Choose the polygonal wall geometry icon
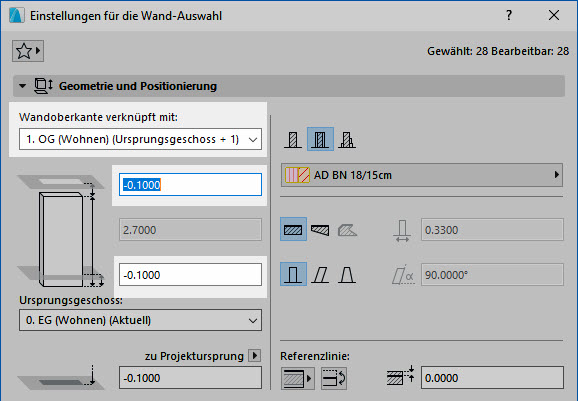 [347, 229]
